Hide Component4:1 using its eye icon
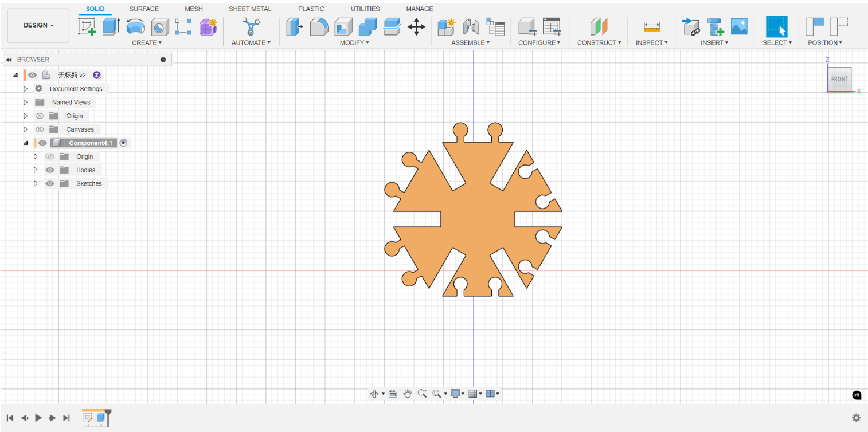Screen dimensions: 868x432 pos(42,143)
